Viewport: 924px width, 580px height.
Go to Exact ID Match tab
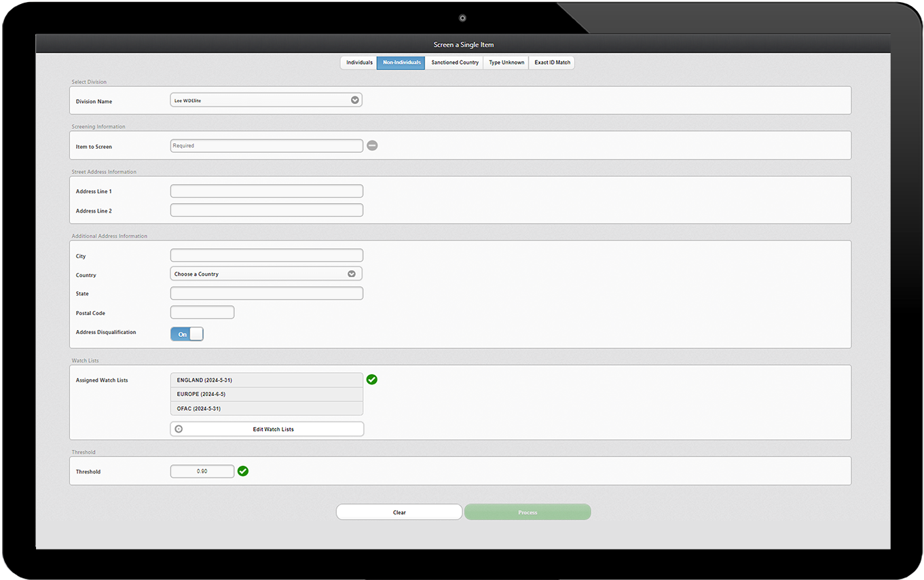pos(552,62)
